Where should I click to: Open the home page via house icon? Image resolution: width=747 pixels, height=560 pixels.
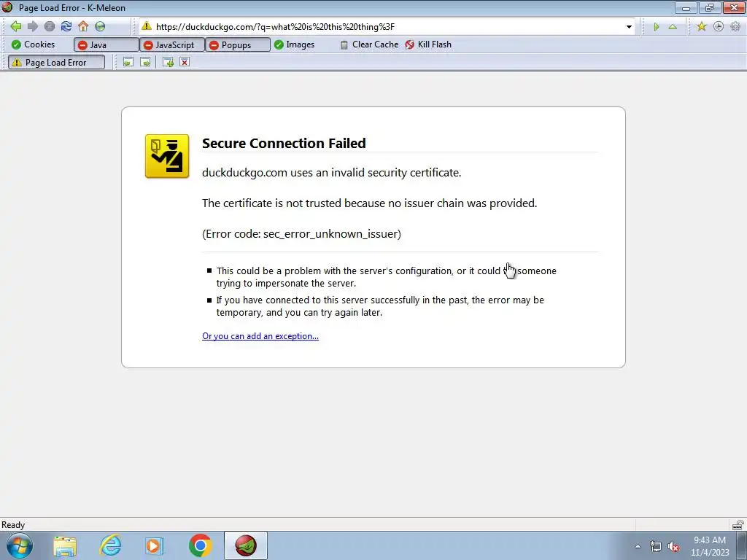click(83, 26)
